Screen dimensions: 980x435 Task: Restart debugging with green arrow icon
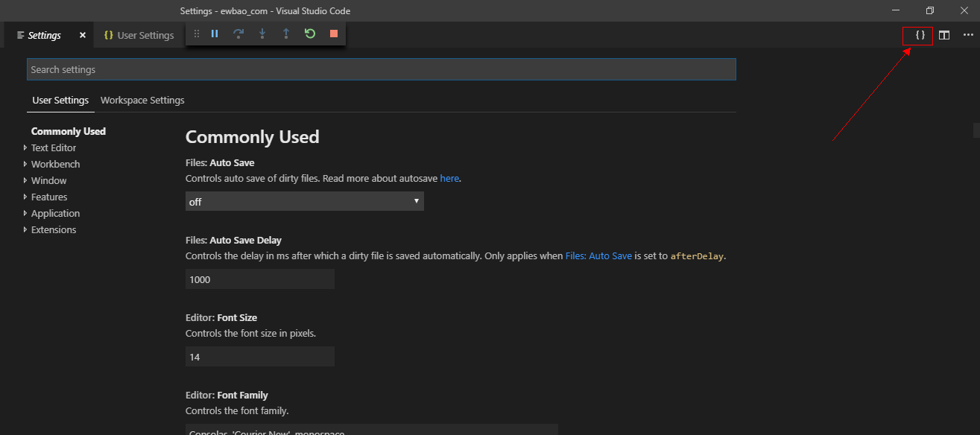click(310, 34)
